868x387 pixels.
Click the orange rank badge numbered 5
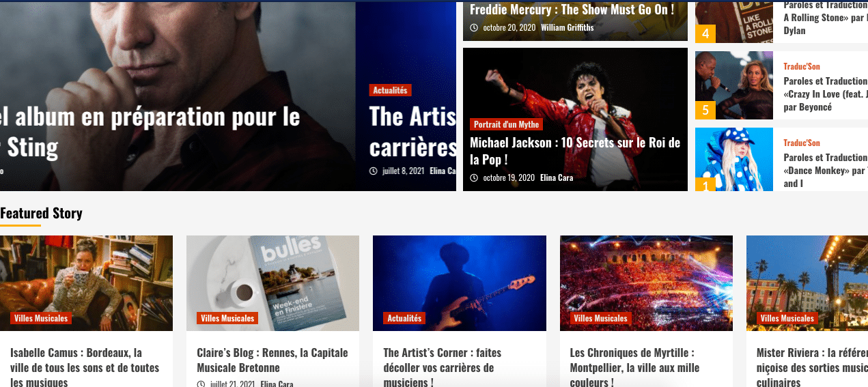click(x=705, y=110)
